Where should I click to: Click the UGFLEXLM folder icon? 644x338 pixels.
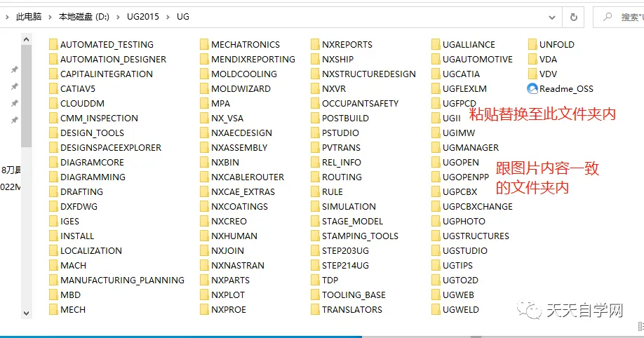[436, 89]
